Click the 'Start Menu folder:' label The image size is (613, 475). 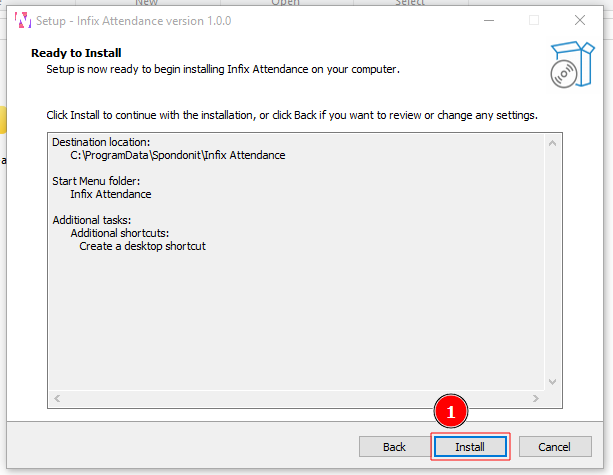(x=96, y=181)
